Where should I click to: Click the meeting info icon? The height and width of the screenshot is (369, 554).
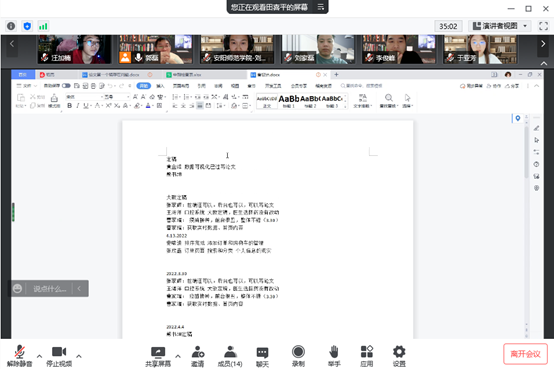[11, 26]
